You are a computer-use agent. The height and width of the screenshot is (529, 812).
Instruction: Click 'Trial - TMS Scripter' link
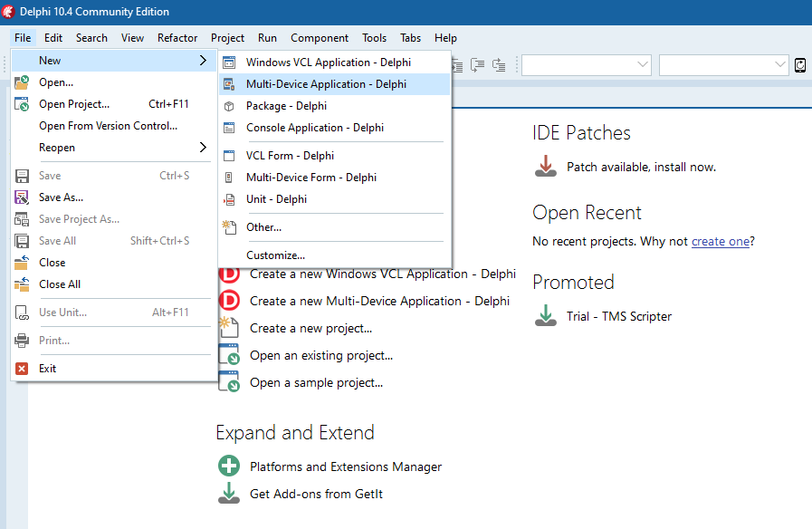(x=619, y=316)
